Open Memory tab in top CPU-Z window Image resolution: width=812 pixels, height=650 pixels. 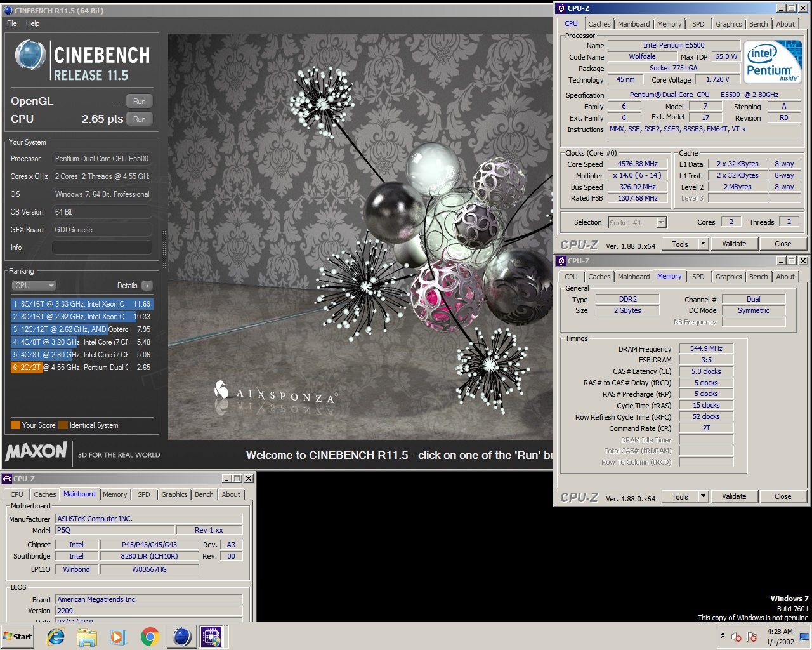[x=669, y=24]
